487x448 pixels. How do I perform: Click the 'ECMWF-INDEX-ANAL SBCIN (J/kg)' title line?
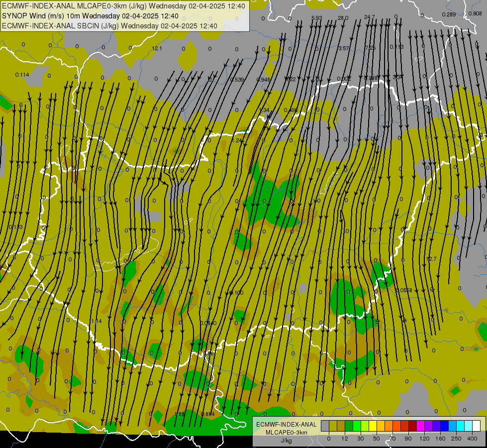109,26
